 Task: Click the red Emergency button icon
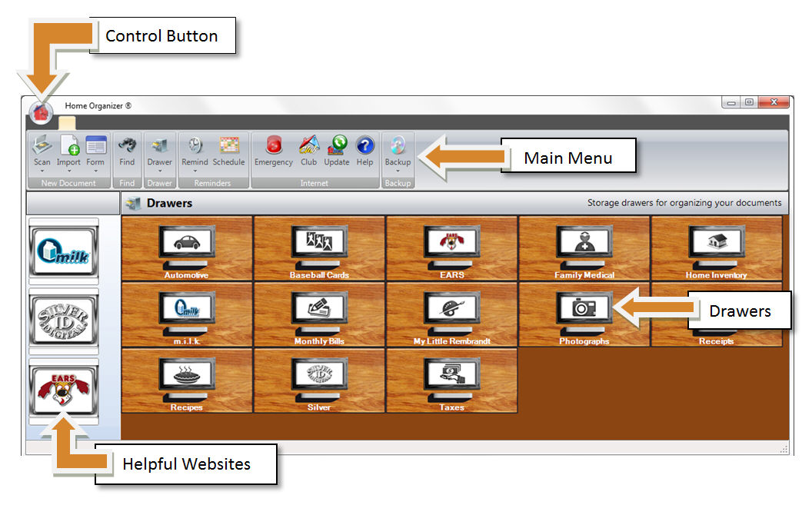274,145
